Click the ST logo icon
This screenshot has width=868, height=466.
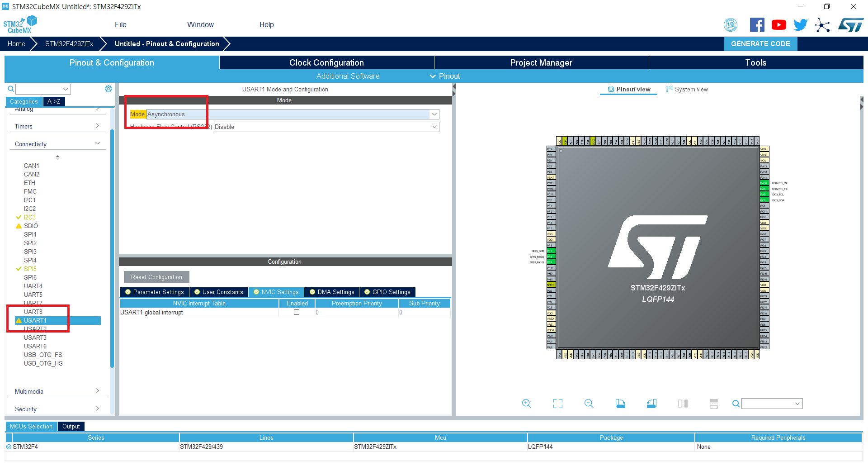tap(851, 25)
